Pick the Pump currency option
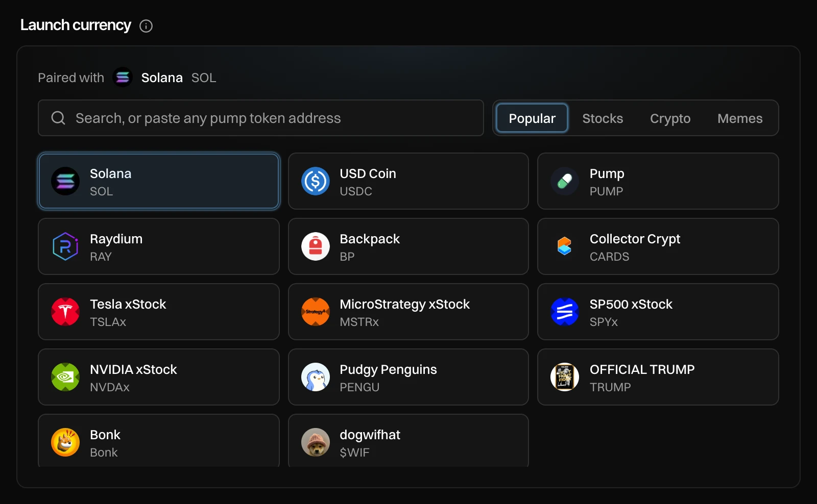 [658, 181]
